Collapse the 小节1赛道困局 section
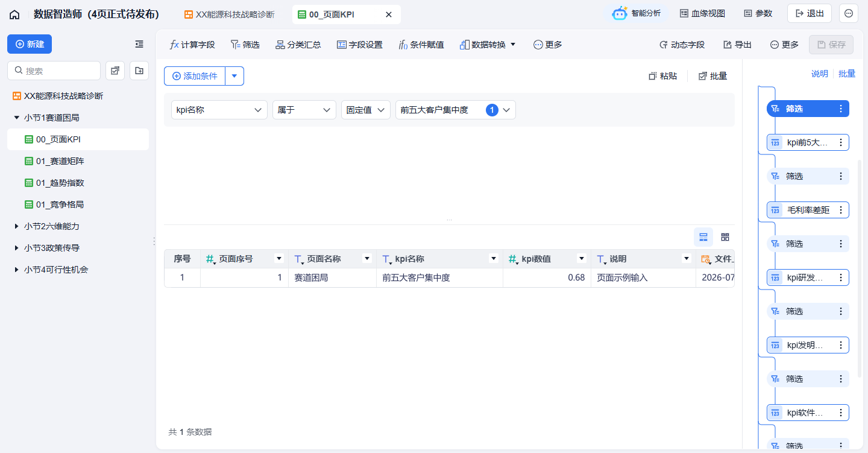The height and width of the screenshot is (453, 868). click(16, 118)
